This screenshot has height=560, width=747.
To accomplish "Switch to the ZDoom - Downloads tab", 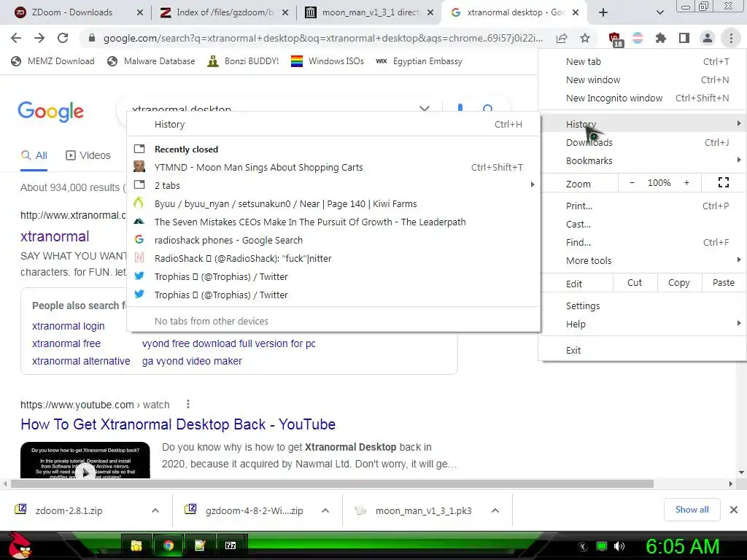I will 72,12.
